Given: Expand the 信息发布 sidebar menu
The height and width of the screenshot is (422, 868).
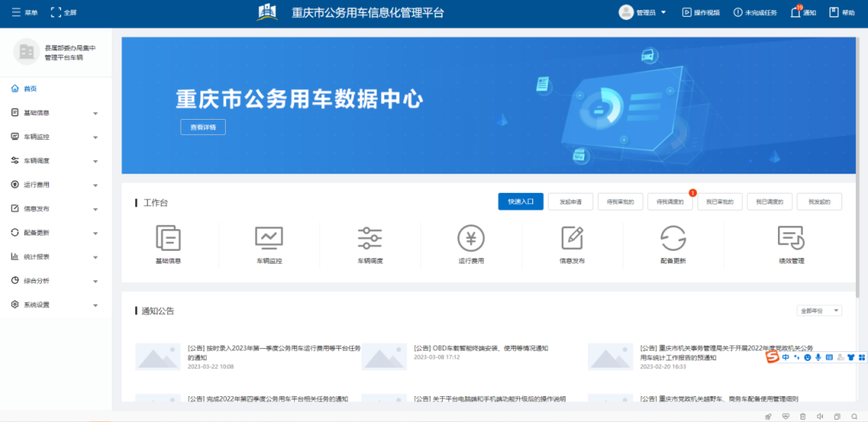Looking at the screenshot, I should click(56, 209).
